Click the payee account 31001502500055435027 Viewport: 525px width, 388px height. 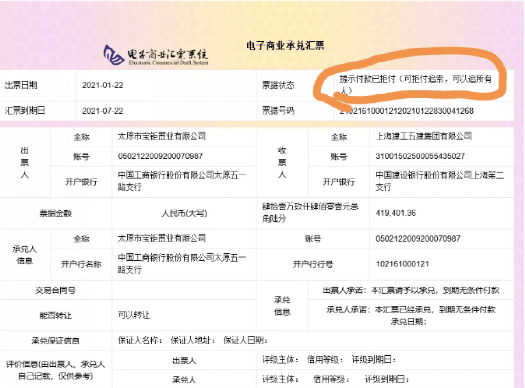(420, 156)
